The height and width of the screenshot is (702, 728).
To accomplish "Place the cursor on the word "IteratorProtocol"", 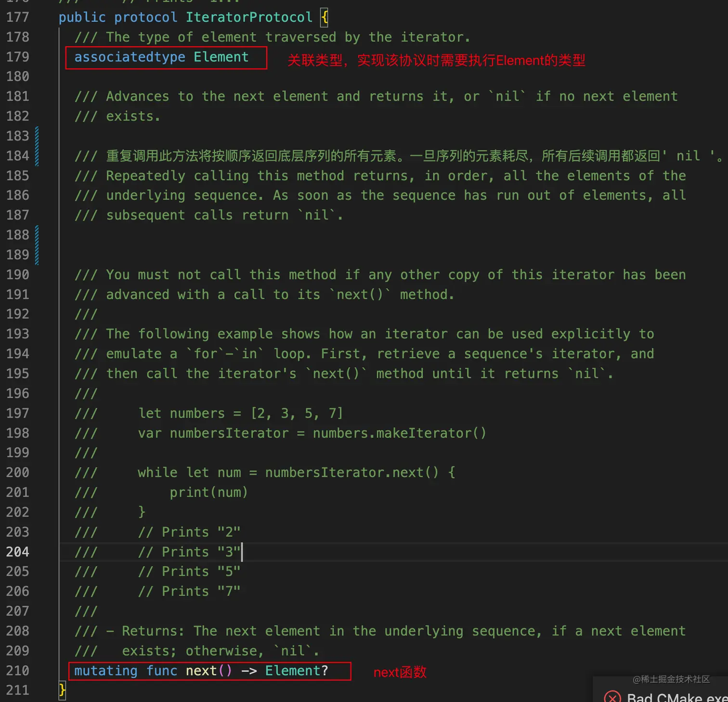I will pos(249,17).
